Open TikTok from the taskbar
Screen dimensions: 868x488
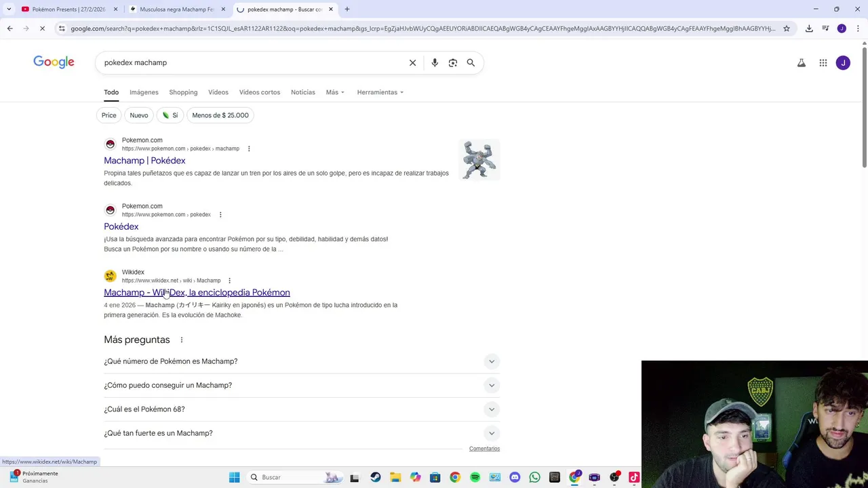[634, 477]
